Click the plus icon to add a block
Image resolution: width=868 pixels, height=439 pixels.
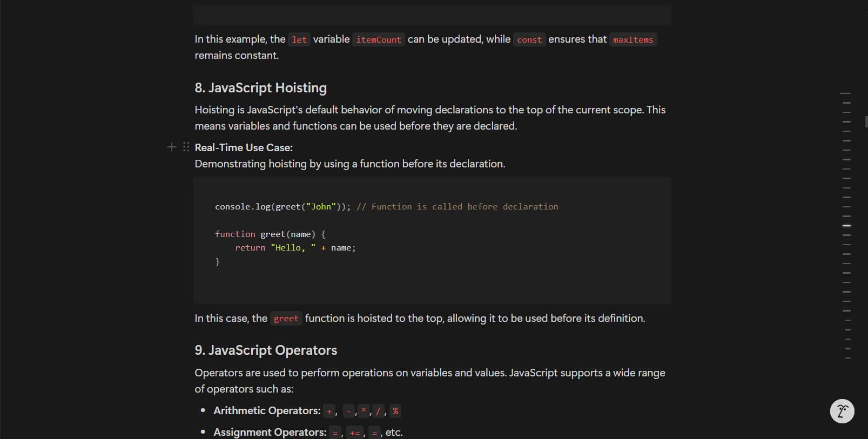[172, 147]
